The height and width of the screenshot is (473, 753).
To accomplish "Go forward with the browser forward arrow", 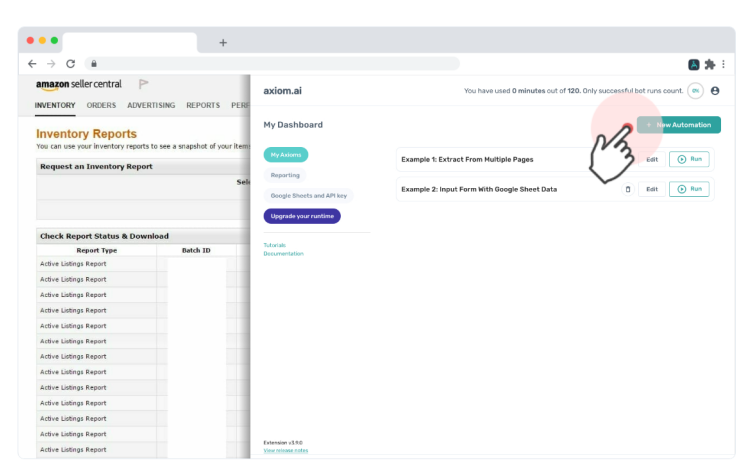I will point(51,64).
